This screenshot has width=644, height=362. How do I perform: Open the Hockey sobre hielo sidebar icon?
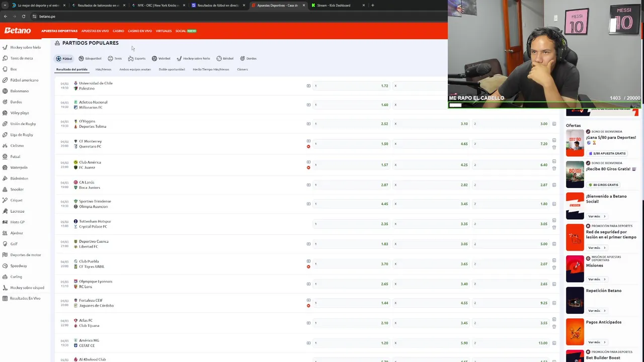(x=5, y=47)
